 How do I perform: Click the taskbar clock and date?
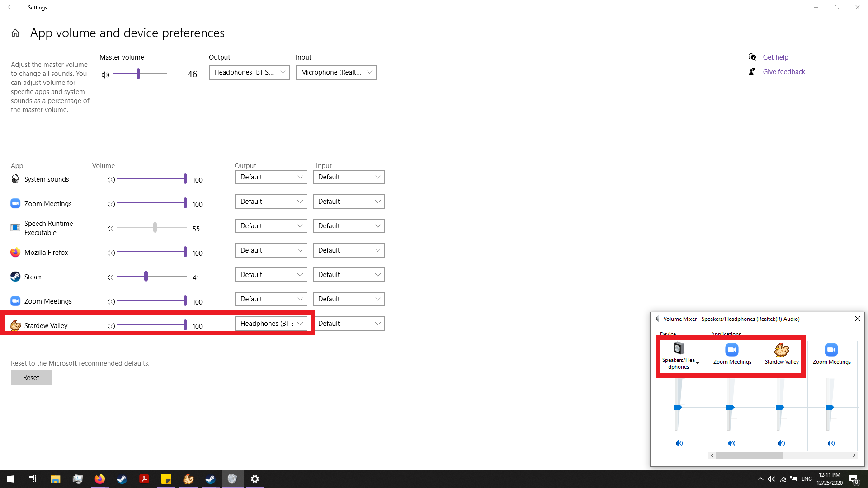(x=830, y=479)
